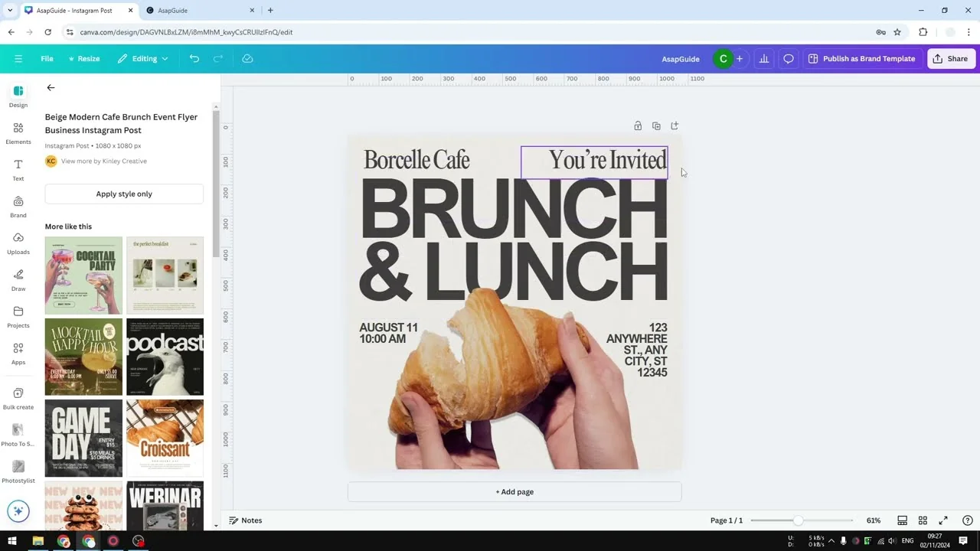Viewport: 980px width, 551px height.
Task: Click the Magic assistant star button
Action: [18, 510]
